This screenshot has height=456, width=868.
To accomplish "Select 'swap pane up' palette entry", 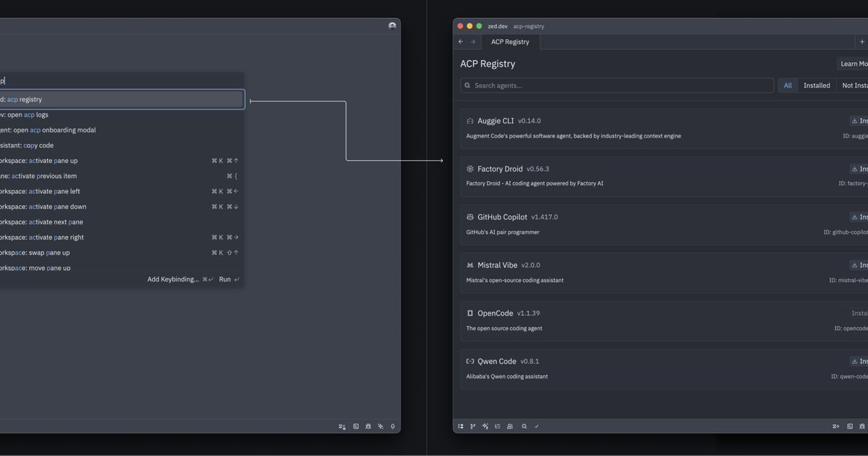I will [121, 253].
